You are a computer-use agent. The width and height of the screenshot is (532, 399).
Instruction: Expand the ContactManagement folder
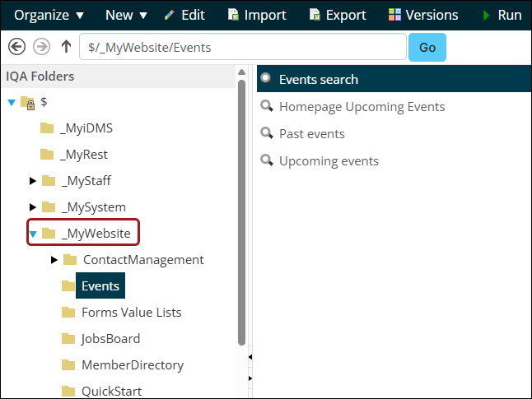(x=54, y=260)
